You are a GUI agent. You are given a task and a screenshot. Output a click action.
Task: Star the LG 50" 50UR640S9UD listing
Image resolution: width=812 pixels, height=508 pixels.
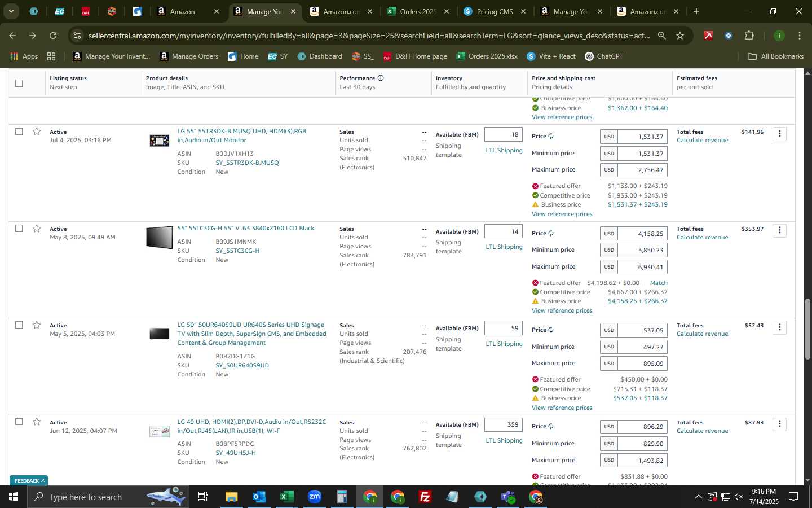(37, 325)
